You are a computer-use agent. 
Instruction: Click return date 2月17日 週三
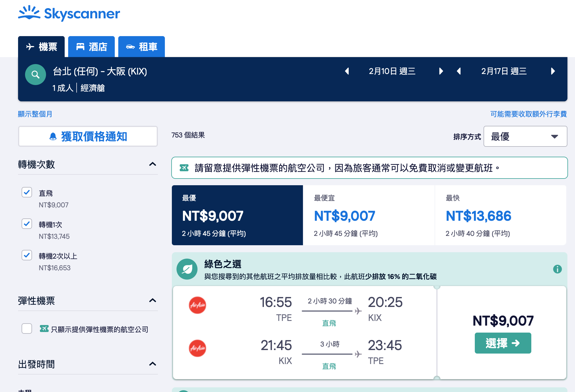pos(504,71)
